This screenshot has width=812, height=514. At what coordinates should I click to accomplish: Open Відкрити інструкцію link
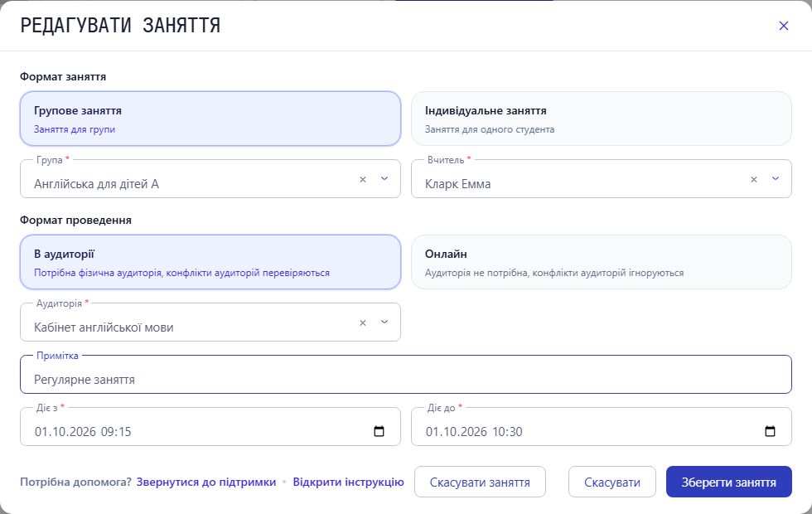tap(349, 482)
